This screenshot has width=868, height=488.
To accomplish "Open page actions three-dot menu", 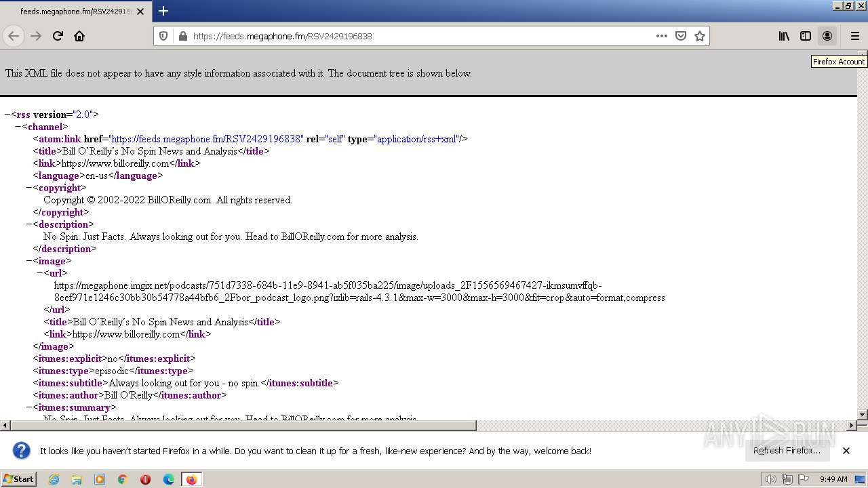I will click(662, 36).
